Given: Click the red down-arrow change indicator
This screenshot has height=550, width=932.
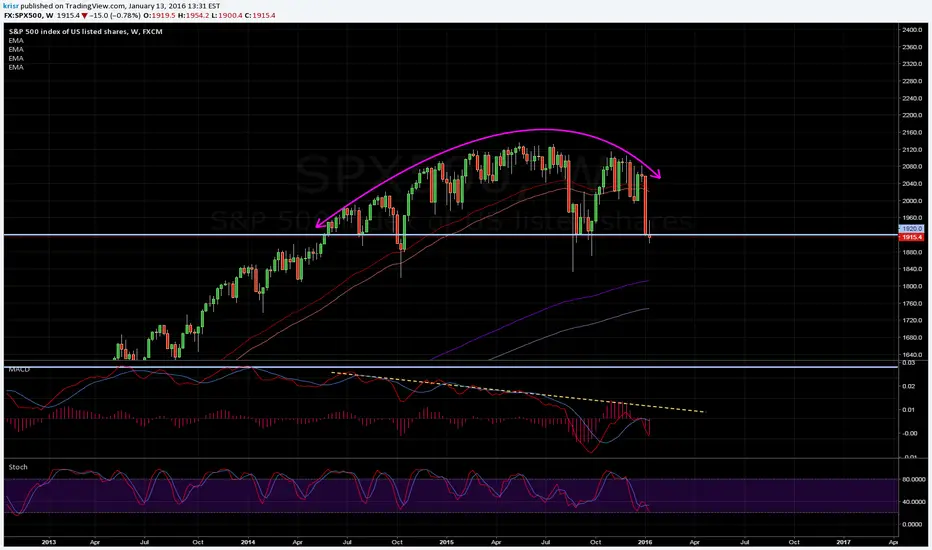Looking at the screenshot, I should pos(84,15).
